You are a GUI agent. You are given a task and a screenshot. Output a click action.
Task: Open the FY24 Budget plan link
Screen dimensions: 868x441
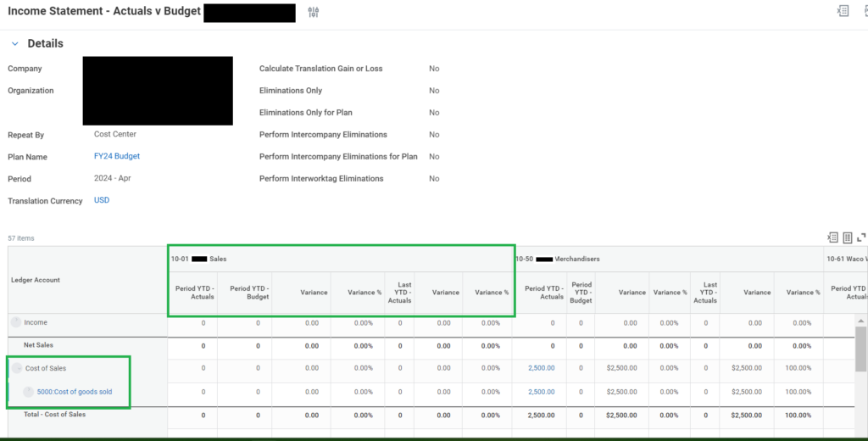coord(117,156)
